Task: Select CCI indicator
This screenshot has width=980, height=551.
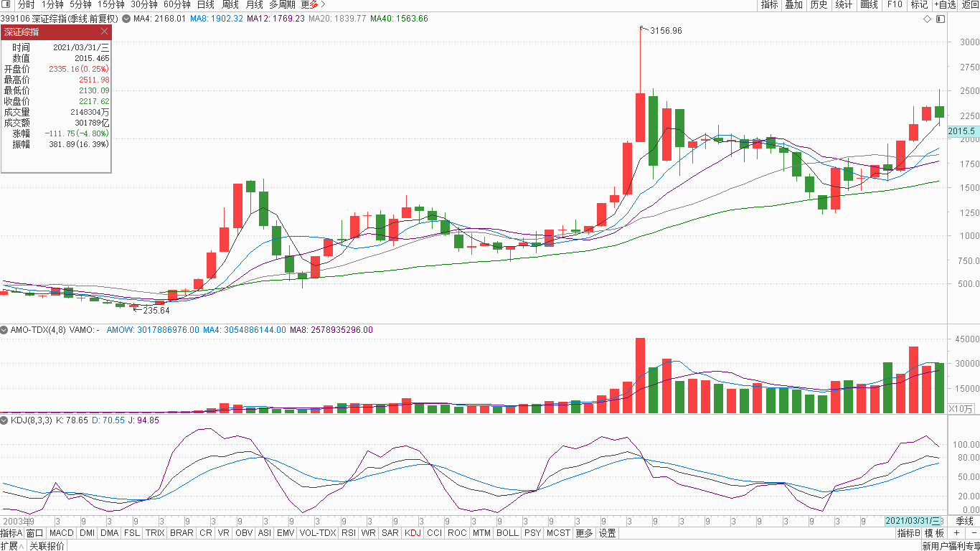Action: (x=434, y=533)
